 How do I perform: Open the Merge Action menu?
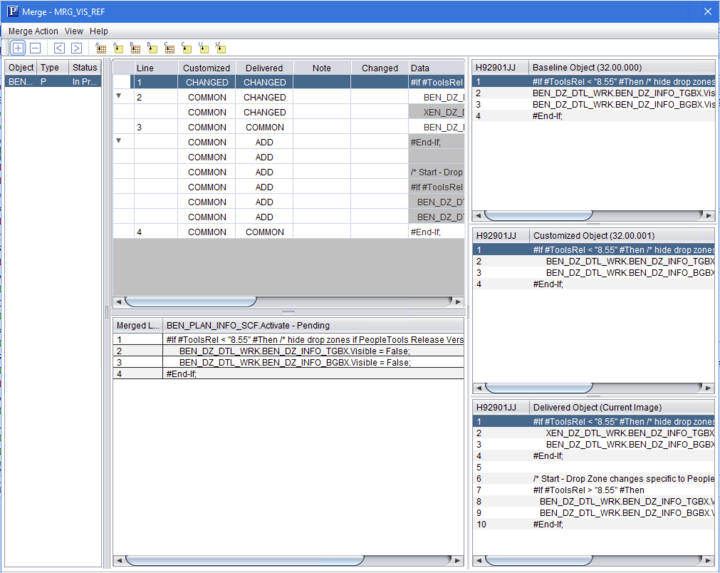[33, 31]
